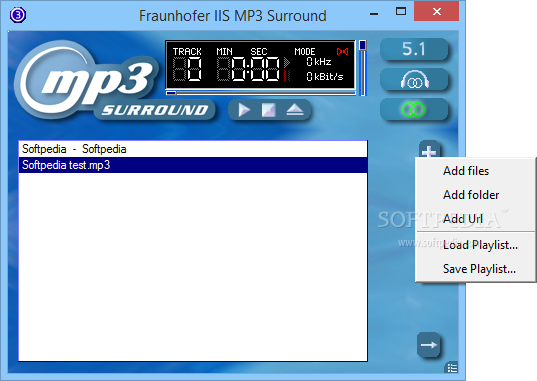Select Softpedia test.mp3 in playlist
Image resolution: width=537 pixels, height=381 pixels.
(x=193, y=165)
